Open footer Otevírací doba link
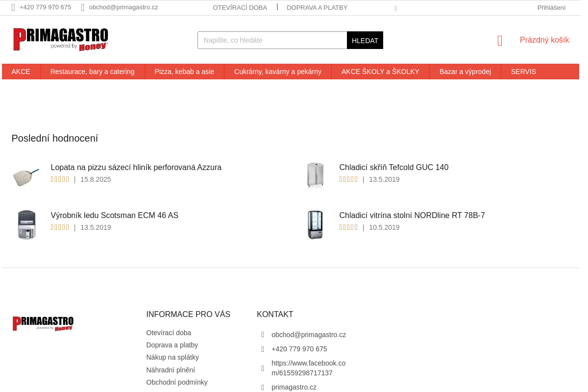588x392 pixels. coord(169,333)
